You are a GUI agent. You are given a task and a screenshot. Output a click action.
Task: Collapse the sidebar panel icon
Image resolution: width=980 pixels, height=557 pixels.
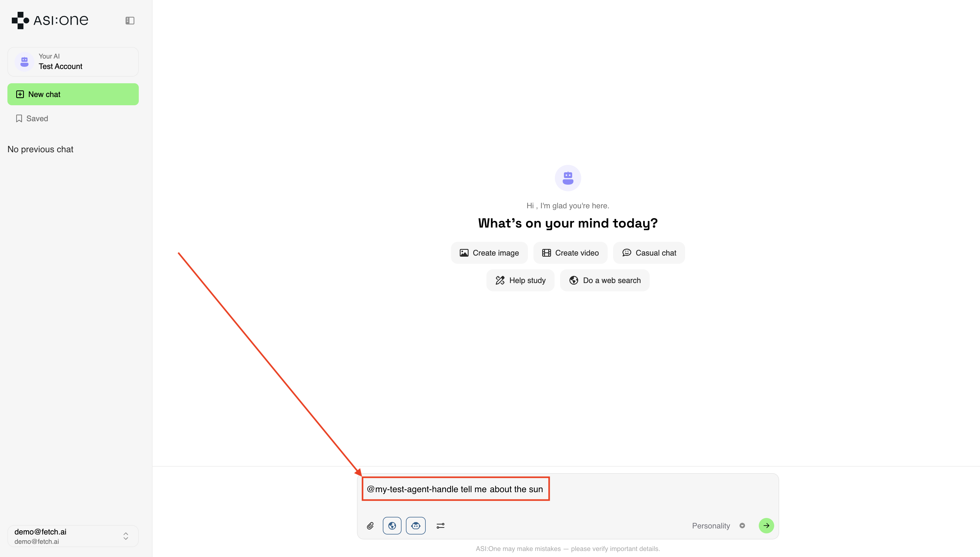130,21
